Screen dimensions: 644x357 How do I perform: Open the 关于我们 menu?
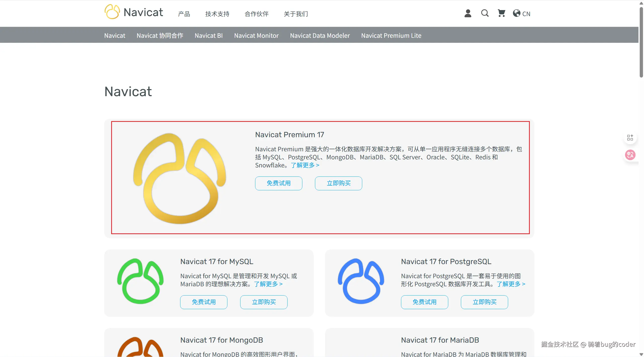pyautogui.click(x=296, y=14)
